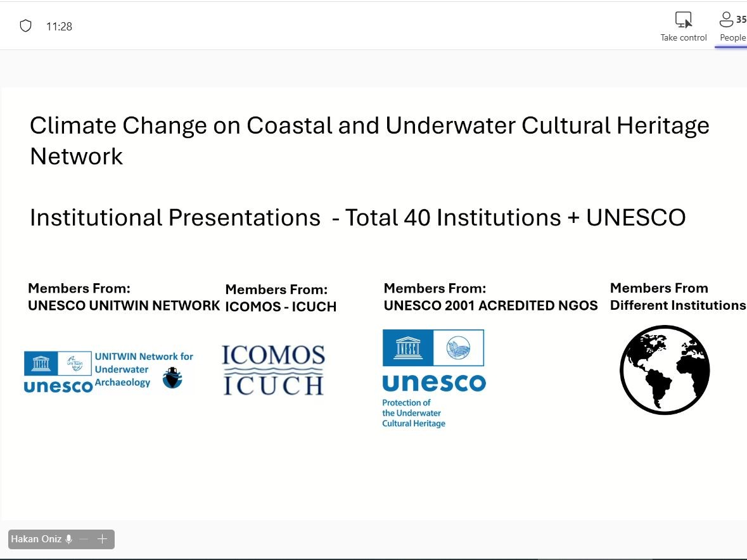Screen dimensions: 747x560
Task: Click the shield security icon
Action: pyautogui.click(x=25, y=26)
